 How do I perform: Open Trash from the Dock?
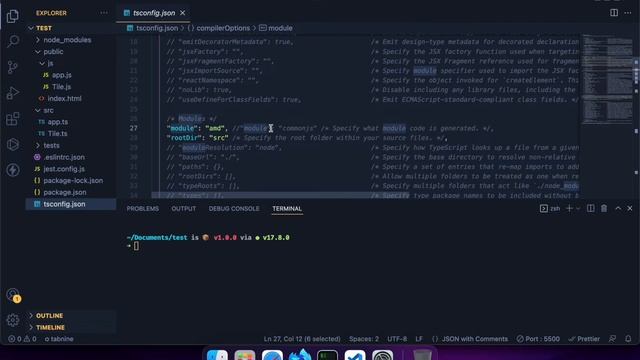pos(422,355)
